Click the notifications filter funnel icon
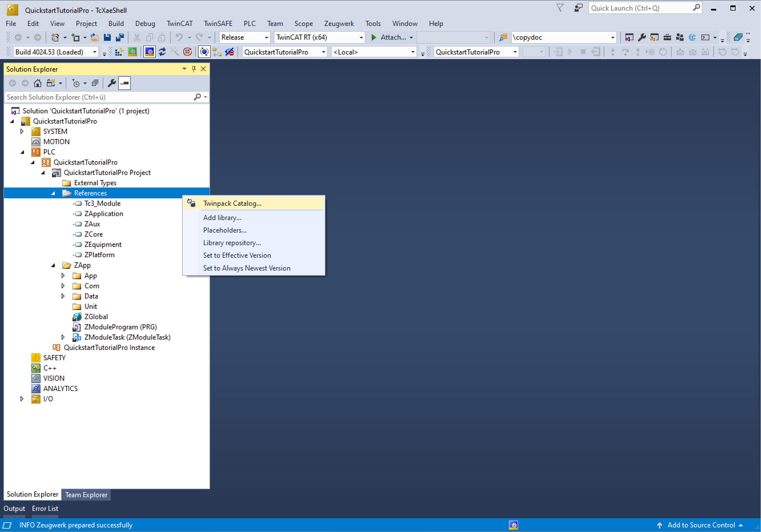Image resolution: width=761 pixels, height=532 pixels. point(560,8)
